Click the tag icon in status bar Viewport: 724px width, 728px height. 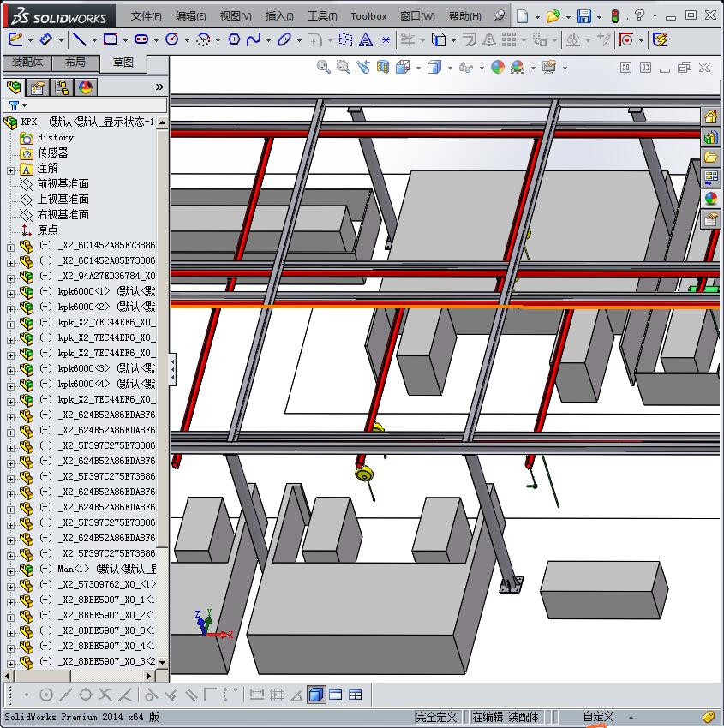coord(709,716)
